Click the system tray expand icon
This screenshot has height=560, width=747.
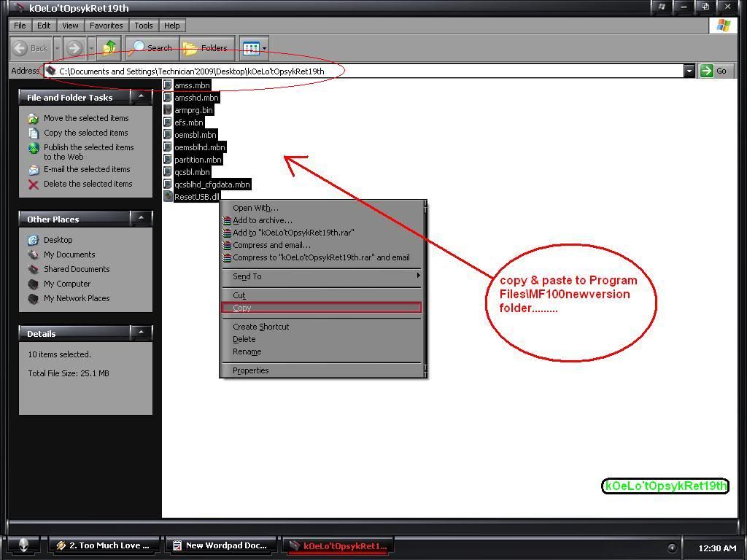tap(672, 548)
